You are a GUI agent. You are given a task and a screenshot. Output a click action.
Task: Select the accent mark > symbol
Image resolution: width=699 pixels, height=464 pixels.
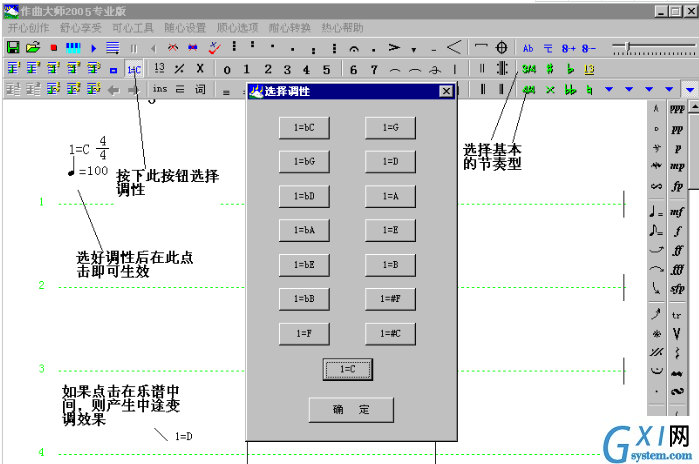pos(394,47)
